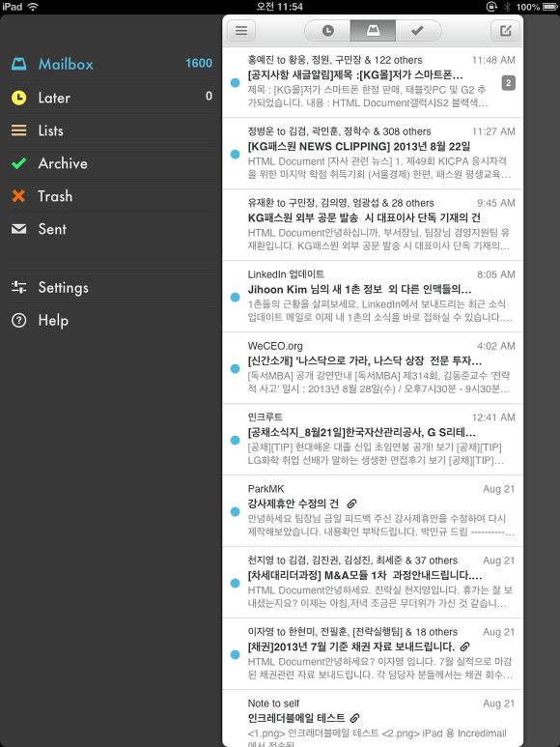Click unread dot on 7월 기준 채권 email
This screenshot has height=747, width=560.
point(235,654)
